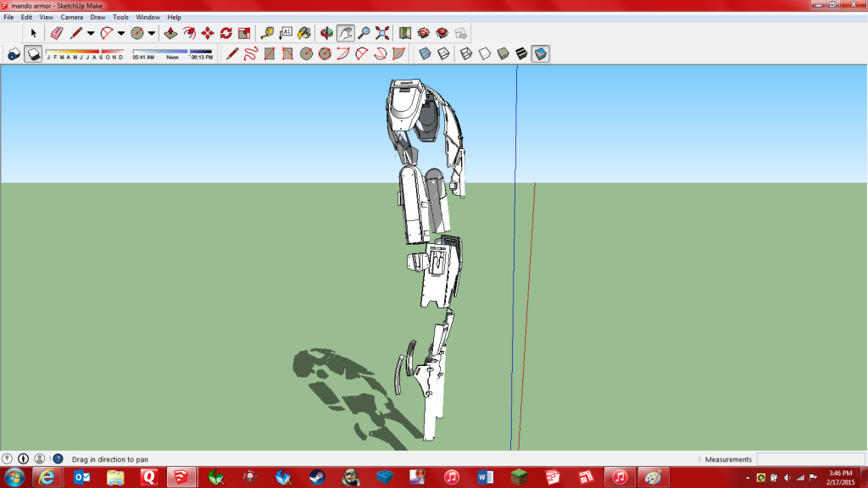Open Microsoft Word from the taskbar
The height and width of the screenshot is (488, 868).
point(485,477)
